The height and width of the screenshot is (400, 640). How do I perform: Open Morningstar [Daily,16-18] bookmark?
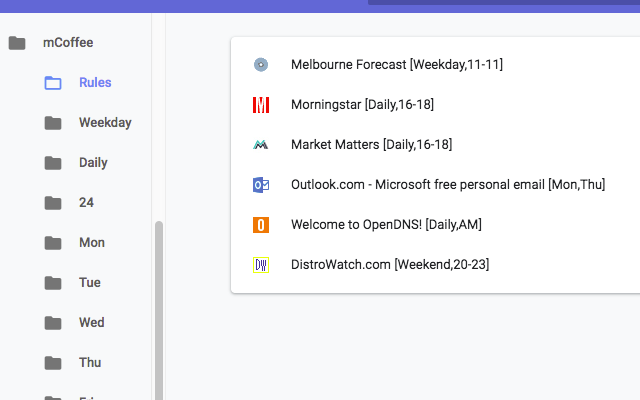(362, 105)
